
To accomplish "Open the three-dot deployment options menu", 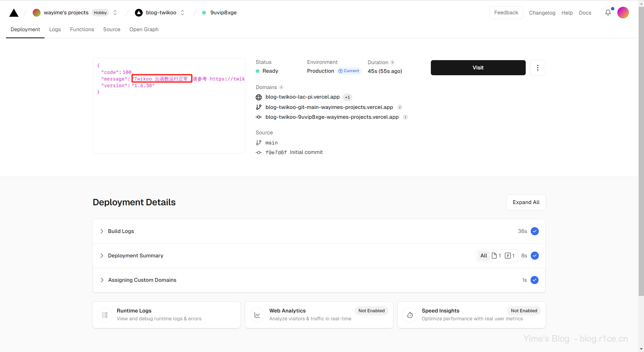I will tap(538, 68).
